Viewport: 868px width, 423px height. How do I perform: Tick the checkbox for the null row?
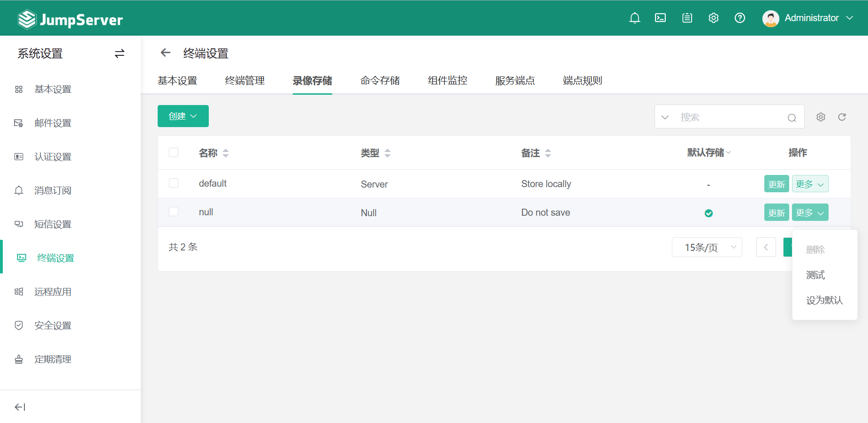point(174,211)
